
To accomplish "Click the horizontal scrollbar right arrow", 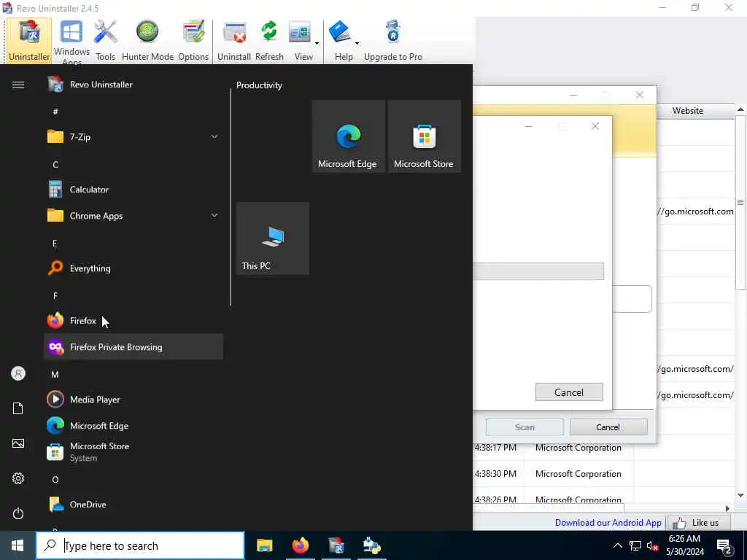I will click(727, 508).
